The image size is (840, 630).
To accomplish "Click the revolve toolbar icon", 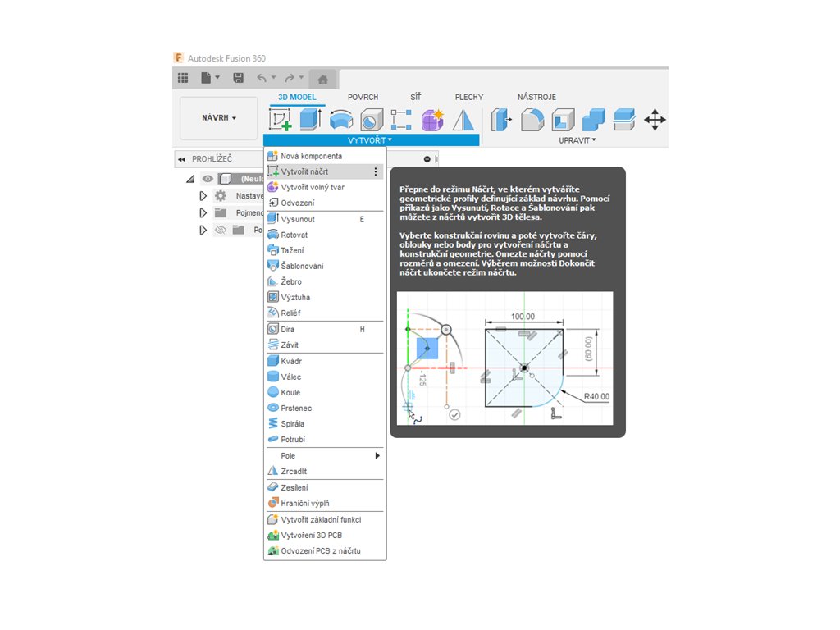I will (340, 120).
